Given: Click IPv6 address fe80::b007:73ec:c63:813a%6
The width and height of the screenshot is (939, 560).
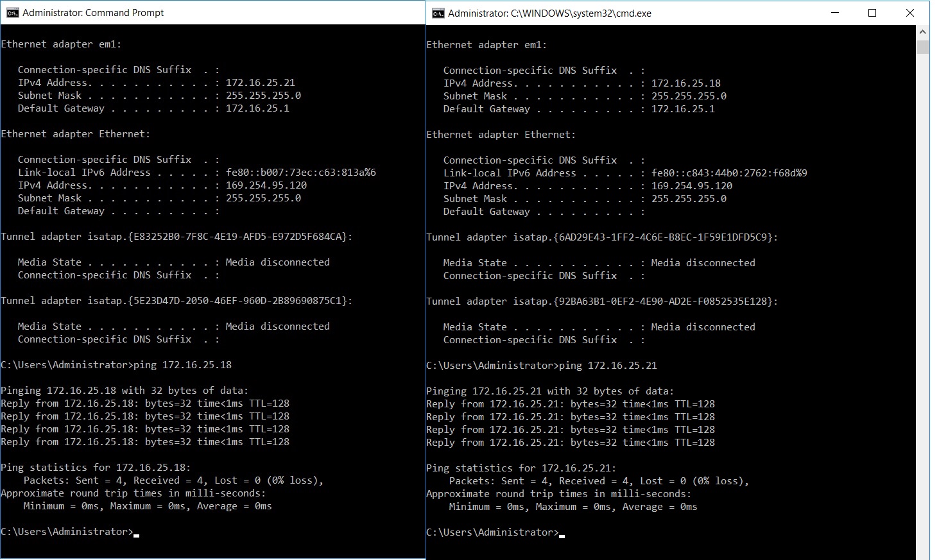Looking at the screenshot, I should pyautogui.click(x=301, y=173).
